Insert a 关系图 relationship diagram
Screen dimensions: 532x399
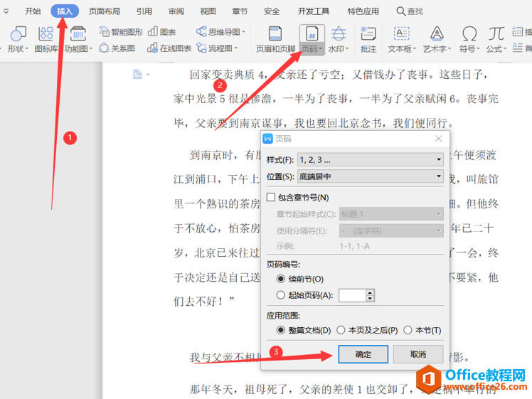pyautogui.click(x=117, y=48)
